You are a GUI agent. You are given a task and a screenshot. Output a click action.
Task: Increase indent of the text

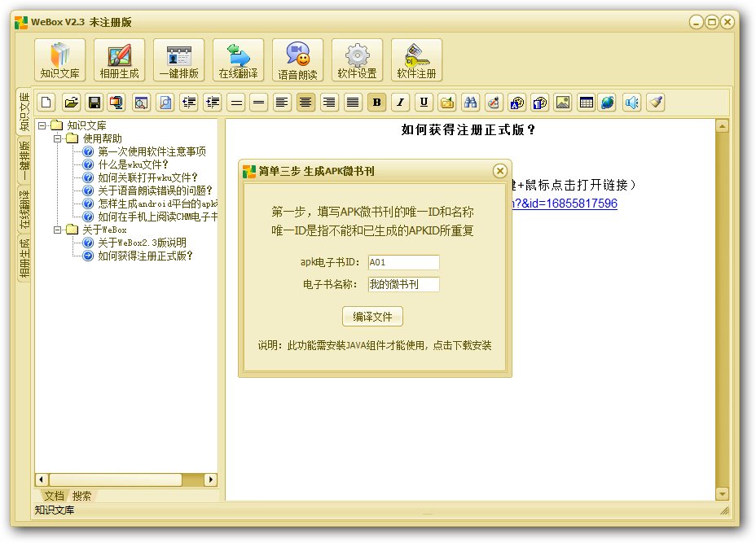(213, 102)
